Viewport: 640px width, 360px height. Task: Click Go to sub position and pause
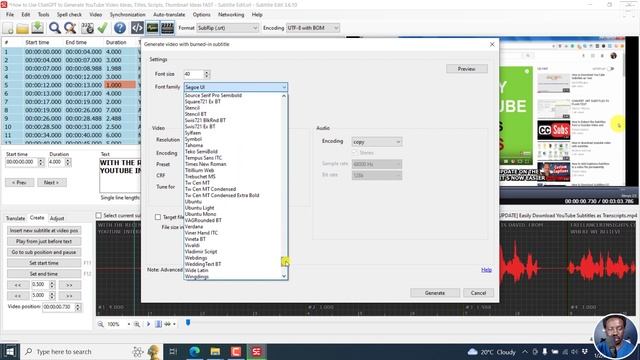(44, 252)
